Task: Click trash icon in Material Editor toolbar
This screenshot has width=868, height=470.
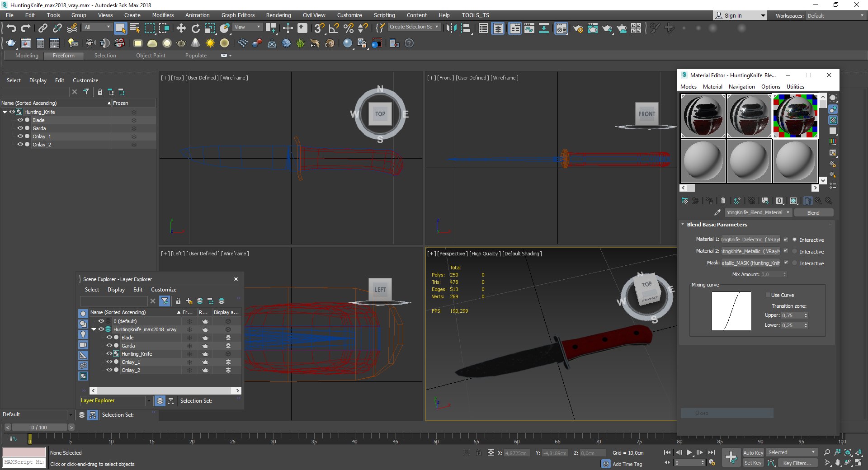Action: (723, 201)
